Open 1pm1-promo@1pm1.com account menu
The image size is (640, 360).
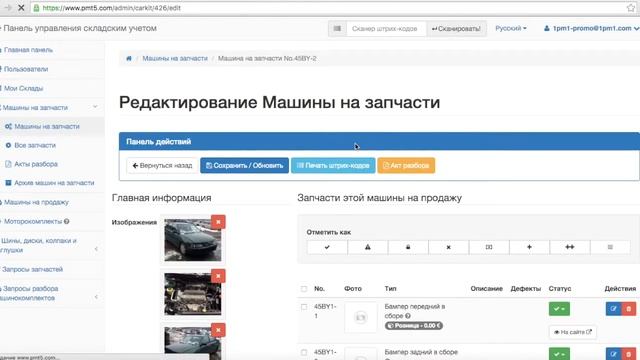[591, 28]
